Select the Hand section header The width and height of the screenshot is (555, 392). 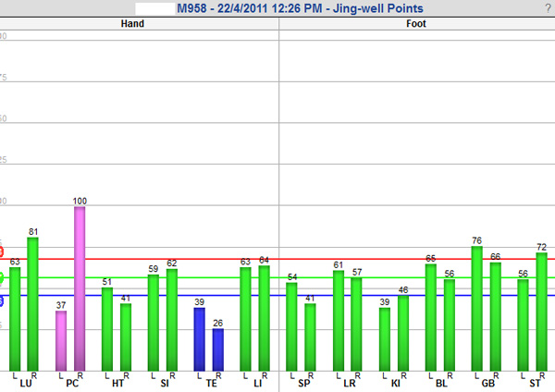tap(132, 24)
